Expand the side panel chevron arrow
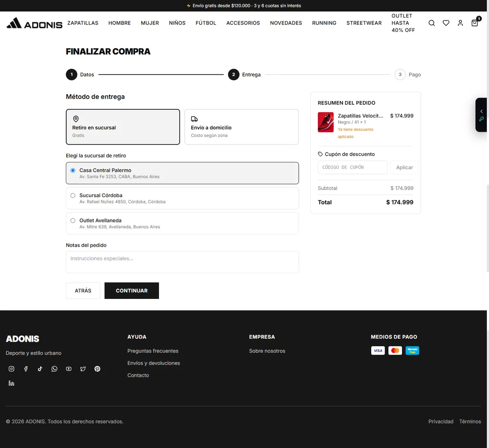This screenshot has width=489, height=448. pos(481,111)
